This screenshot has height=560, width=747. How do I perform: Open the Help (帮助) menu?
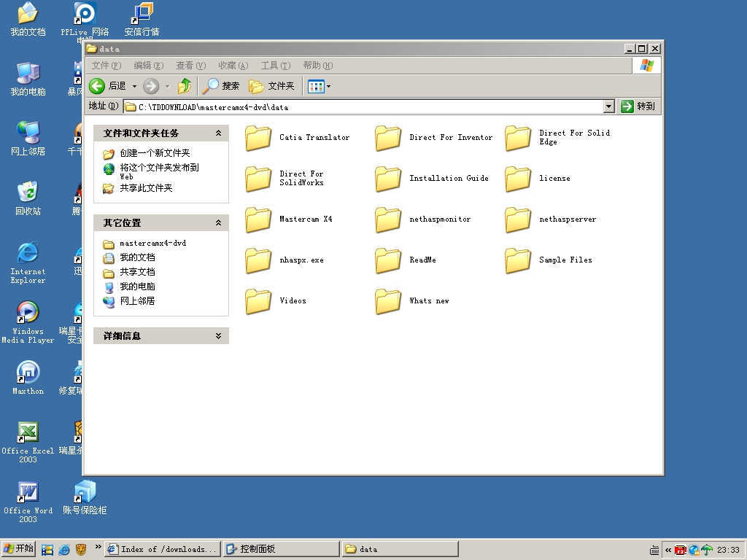[318, 66]
